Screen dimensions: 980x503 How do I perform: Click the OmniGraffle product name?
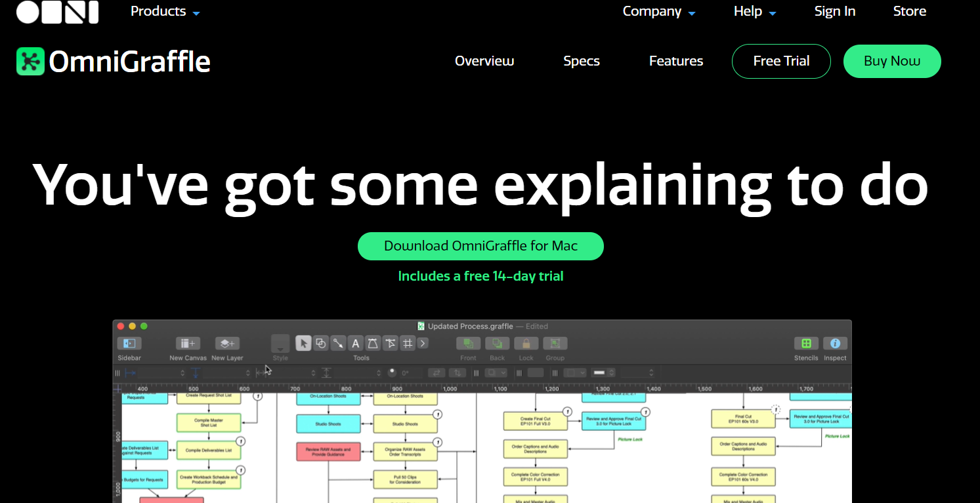130,62
